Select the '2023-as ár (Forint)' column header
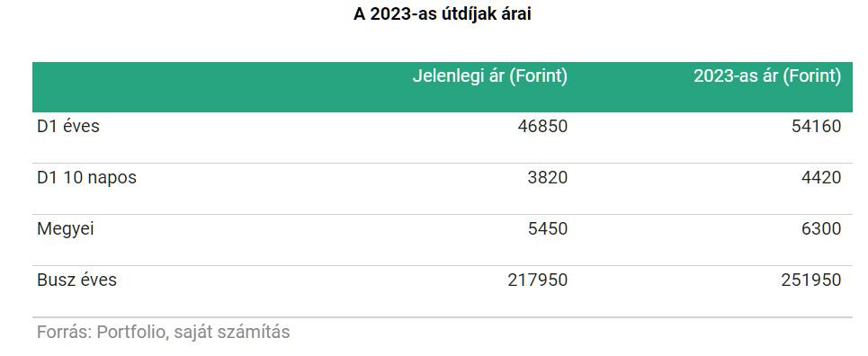868x356 pixels. (x=767, y=76)
